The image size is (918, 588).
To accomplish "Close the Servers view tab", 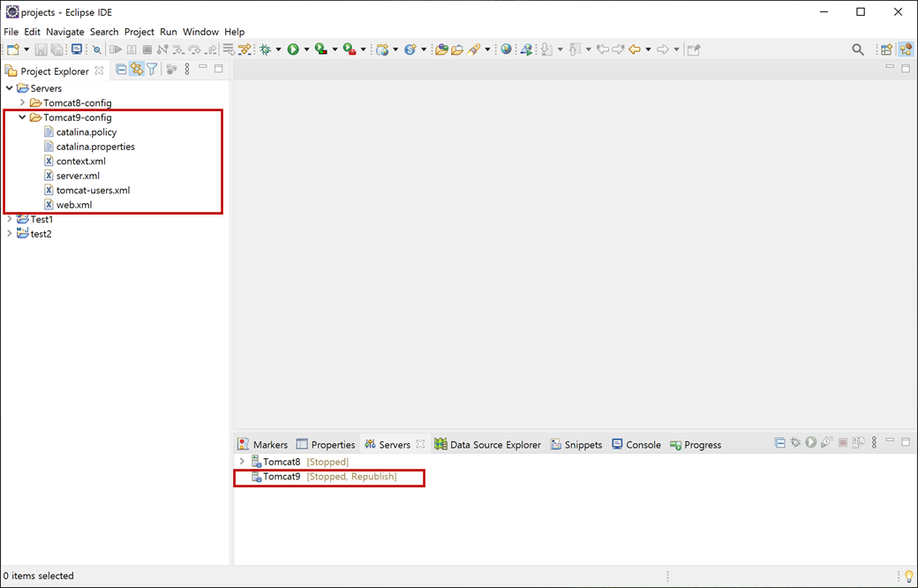I will [420, 444].
